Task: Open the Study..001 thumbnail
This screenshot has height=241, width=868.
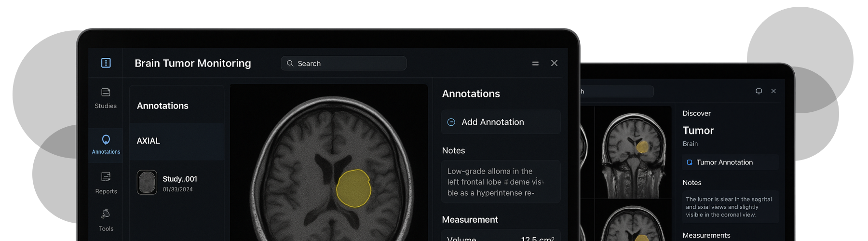Action: point(147,182)
